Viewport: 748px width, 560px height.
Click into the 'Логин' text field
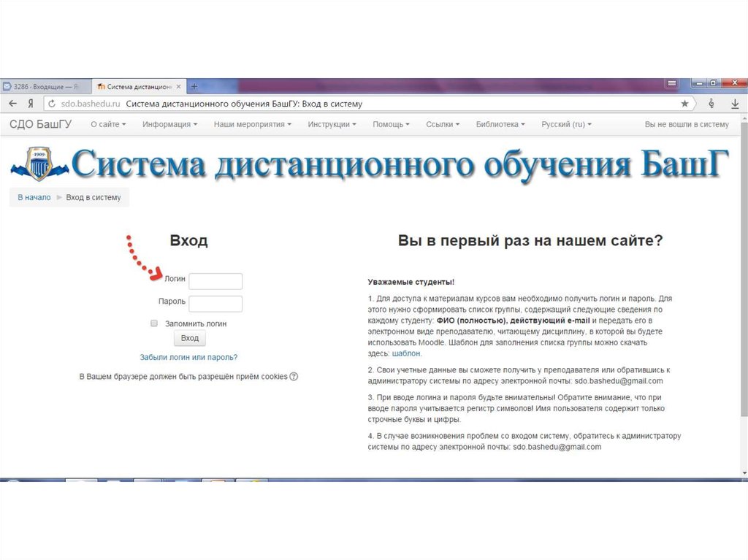pos(215,281)
